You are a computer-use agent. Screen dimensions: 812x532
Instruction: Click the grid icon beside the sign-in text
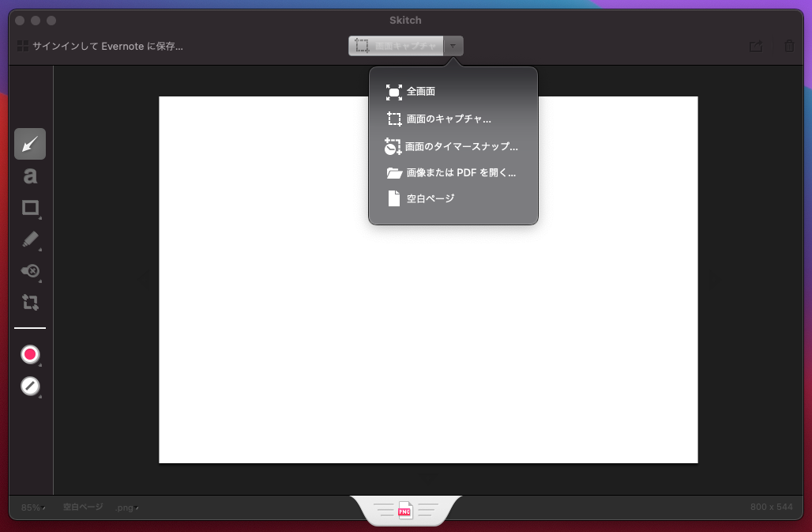point(23,46)
